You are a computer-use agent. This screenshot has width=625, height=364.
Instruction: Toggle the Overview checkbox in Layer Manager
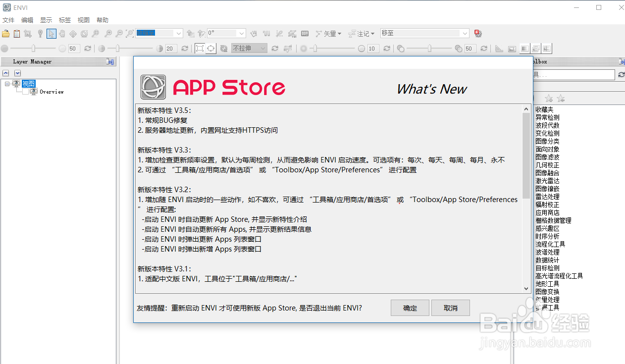[x=26, y=92]
